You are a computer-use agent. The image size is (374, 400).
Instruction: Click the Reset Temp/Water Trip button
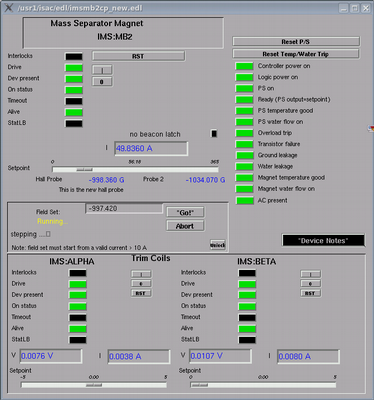click(296, 54)
